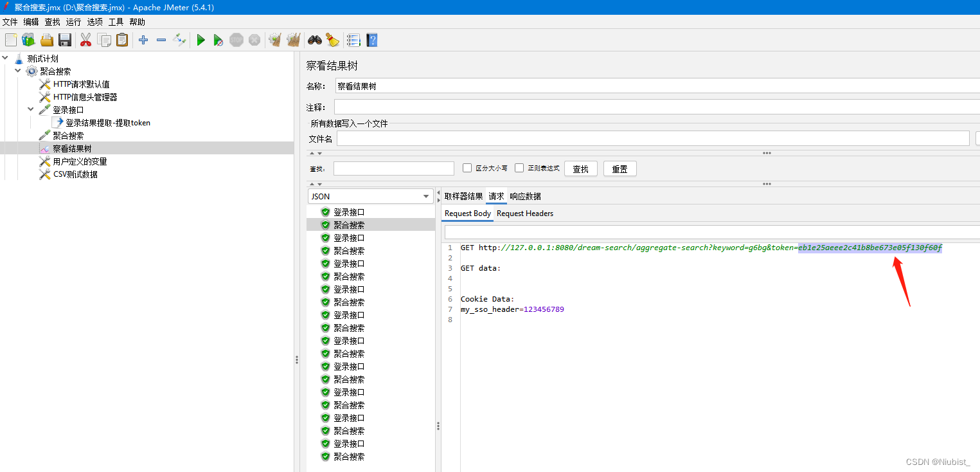Expand all tree nodes with plus icon
This screenshot has height=472, width=980.
tap(143, 40)
